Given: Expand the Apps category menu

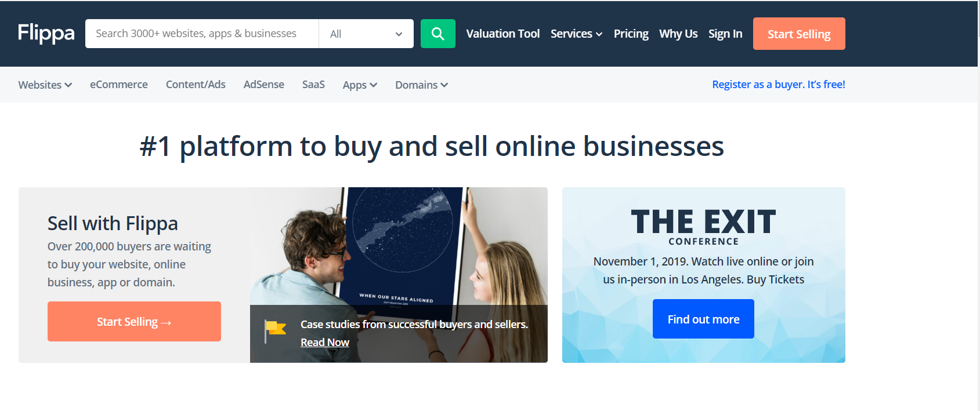Looking at the screenshot, I should click(x=360, y=85).
